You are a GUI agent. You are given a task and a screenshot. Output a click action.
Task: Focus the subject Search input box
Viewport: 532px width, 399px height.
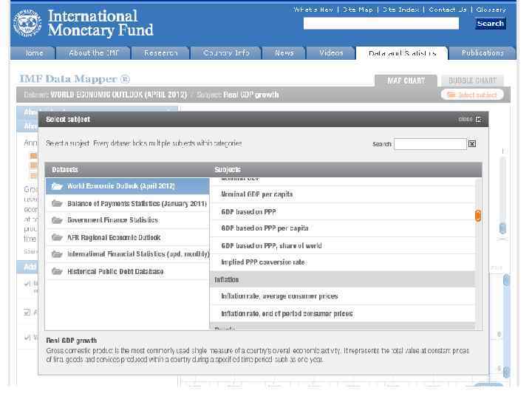pyautogui.click(x=430, y=144)
